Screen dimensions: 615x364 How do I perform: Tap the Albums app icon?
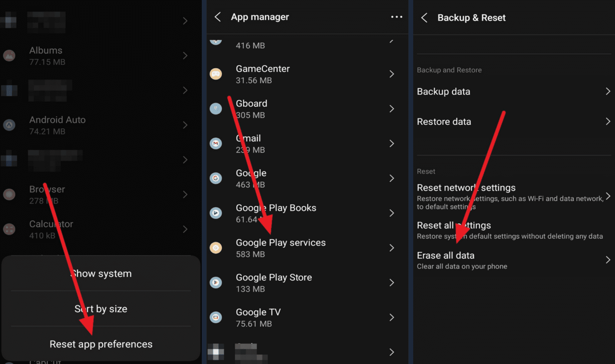pyautogui.click(x=9, y=56)
